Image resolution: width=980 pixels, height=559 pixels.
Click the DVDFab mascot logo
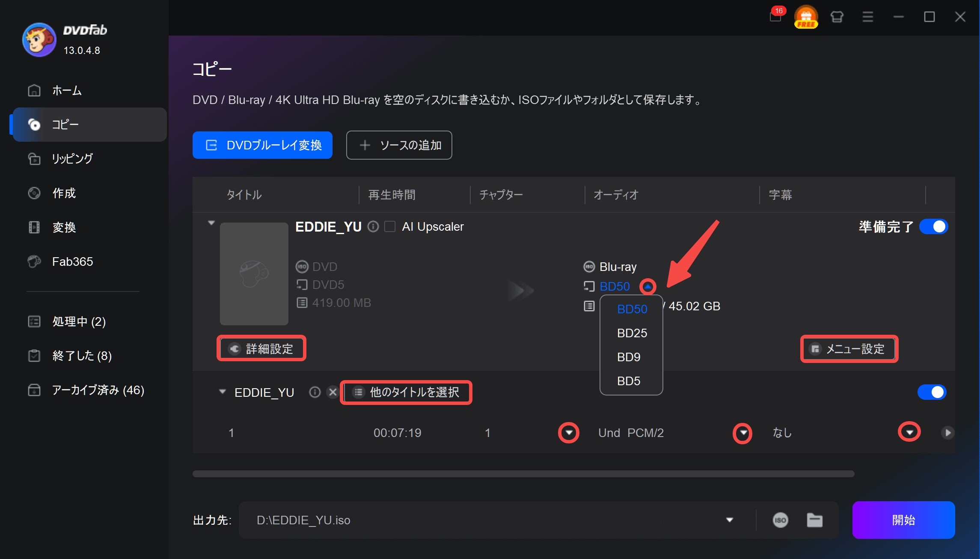tap(39, 39)
